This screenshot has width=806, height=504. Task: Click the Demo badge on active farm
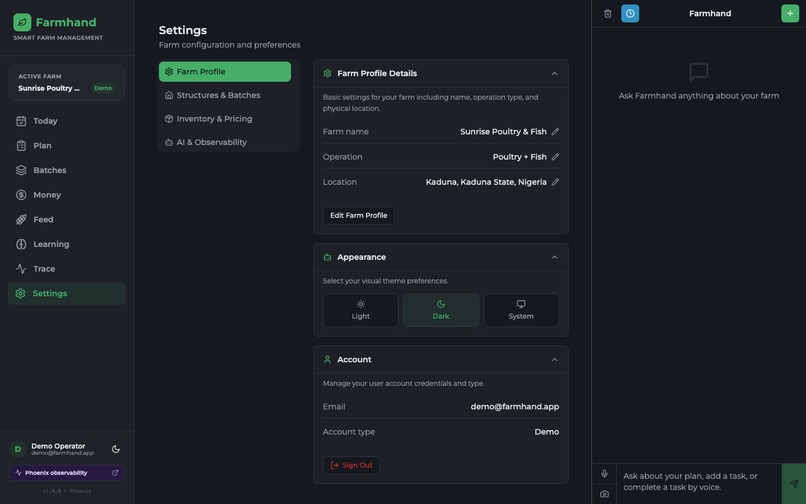click(103, 88)
